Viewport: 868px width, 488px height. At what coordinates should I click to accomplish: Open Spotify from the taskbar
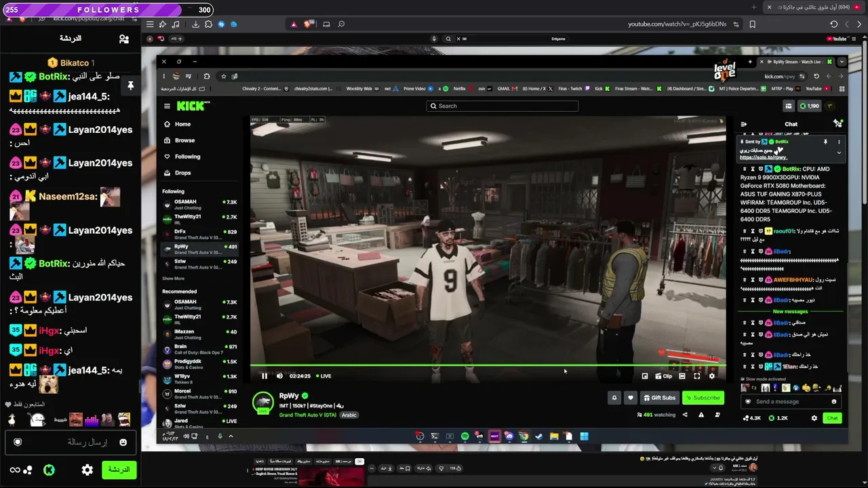coord(465,436)
